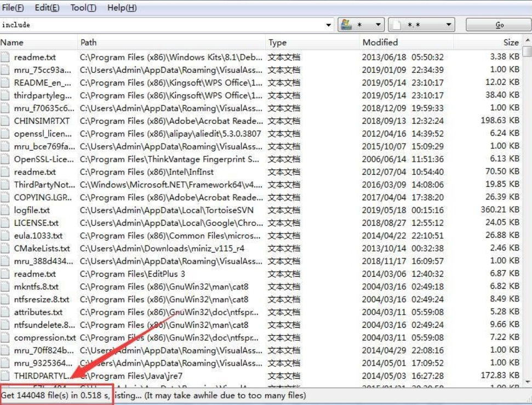This screenshot has width=532, height=405.
Task: Open the Tool menu
Action: point(83,8)
